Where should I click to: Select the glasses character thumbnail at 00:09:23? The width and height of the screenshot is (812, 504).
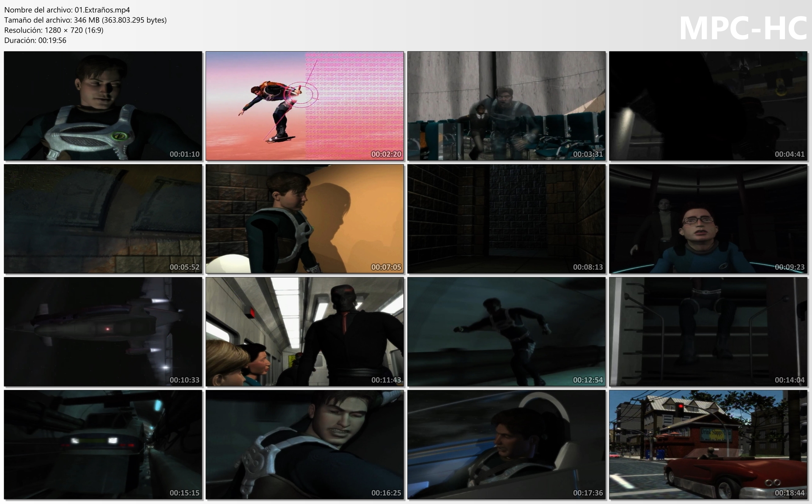coord(708,219)
